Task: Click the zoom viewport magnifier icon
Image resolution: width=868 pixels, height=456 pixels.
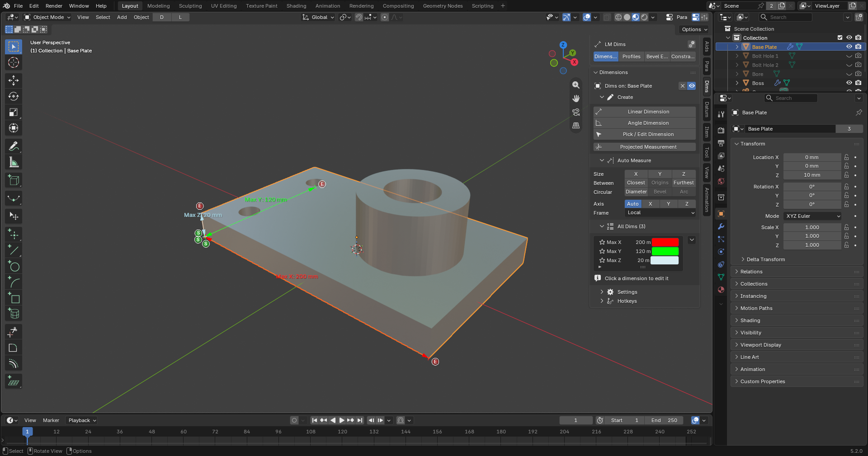Action: coord(576,85)
